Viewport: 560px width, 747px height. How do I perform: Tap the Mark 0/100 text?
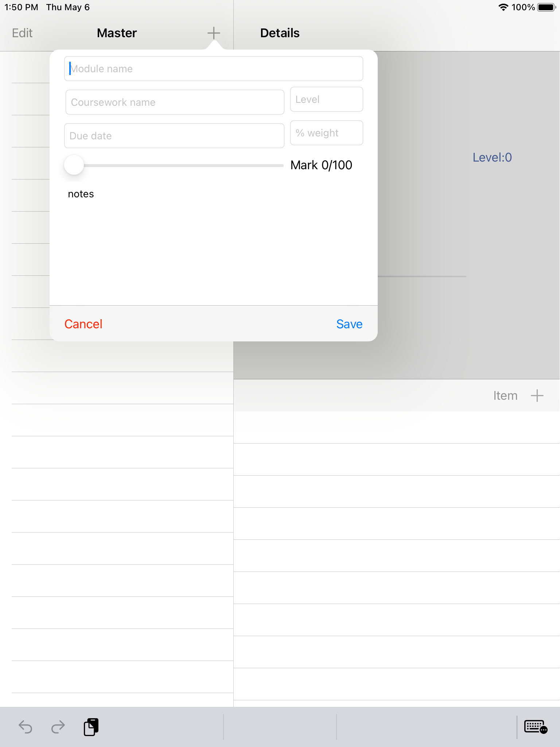point(321,165)
